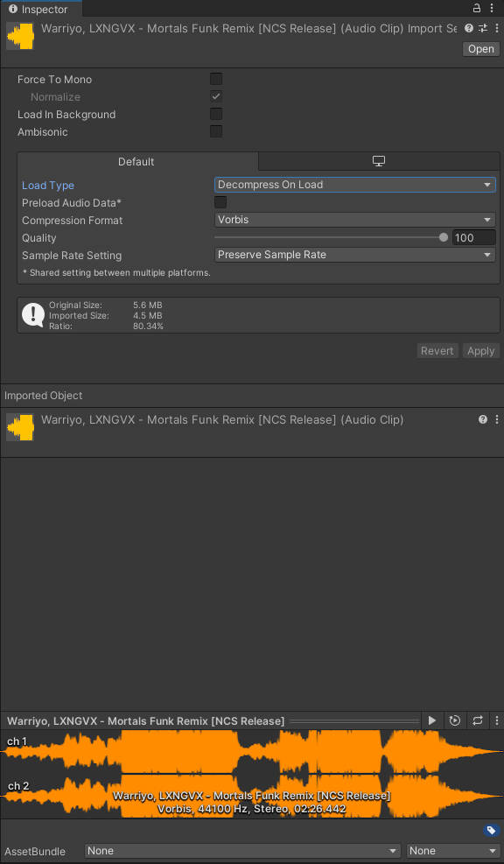Open the audio clip with the Open button
This screenshot has height=864, width=504.
[x=480, y=49]
